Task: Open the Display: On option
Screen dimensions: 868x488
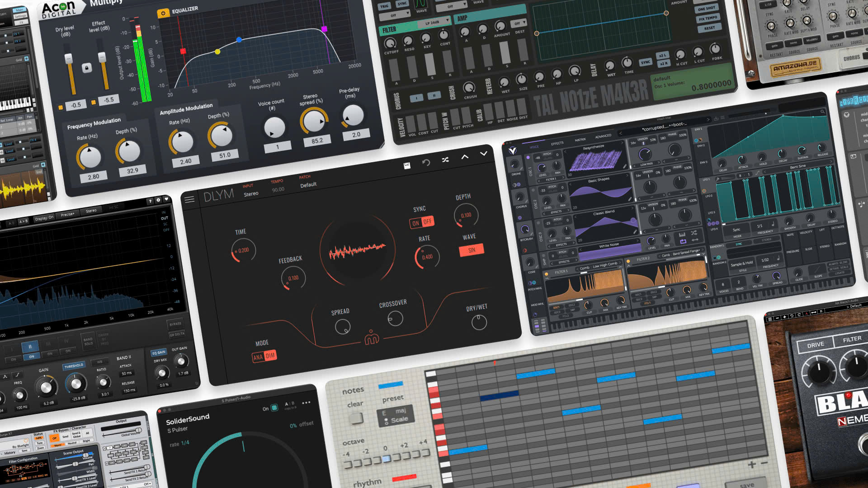Action: (44, 218)
